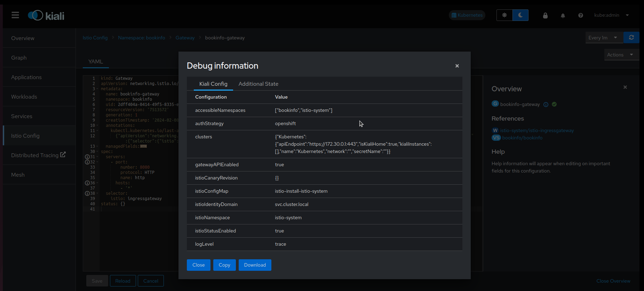Click the refresh icon button
Image resolution: width=644 pixels, height=291 pixels.
[x=631, y=38]
